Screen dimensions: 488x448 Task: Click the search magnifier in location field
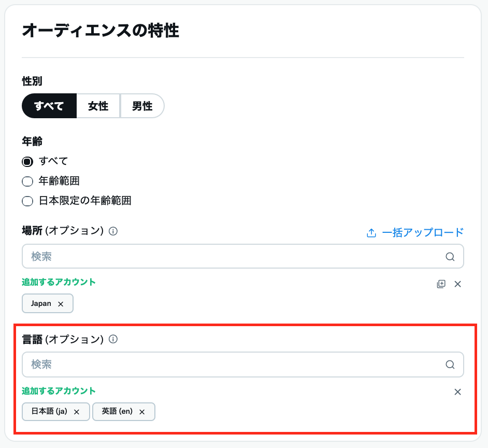[x=450, y=257]
